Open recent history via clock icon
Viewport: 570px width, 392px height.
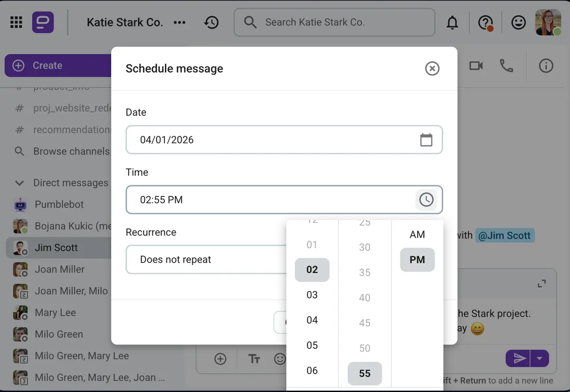tap(211, 22)
